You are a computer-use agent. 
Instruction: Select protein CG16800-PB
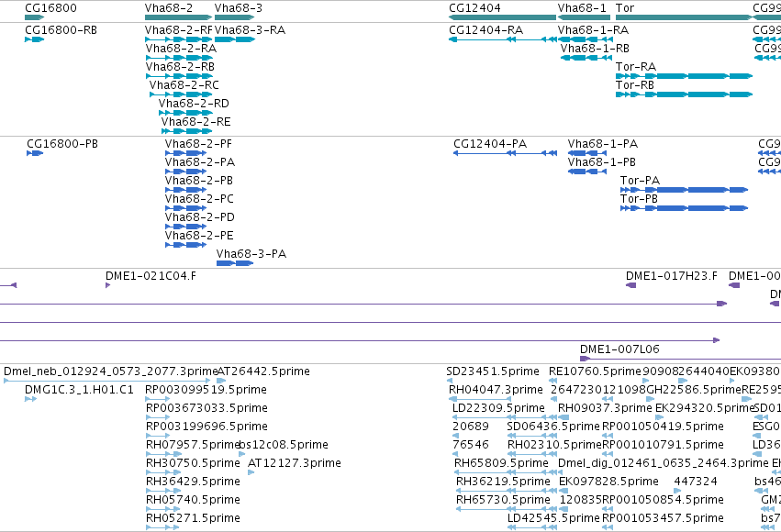35,153
